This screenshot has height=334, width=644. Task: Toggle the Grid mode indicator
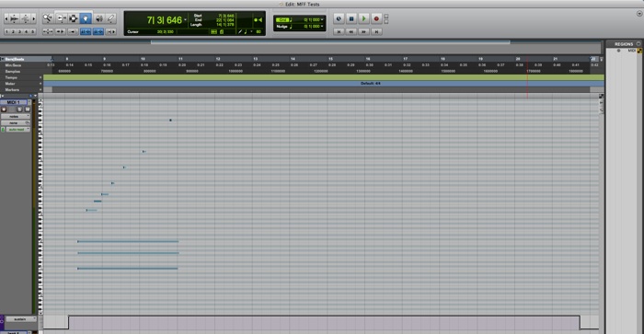[x=282, y=19]
